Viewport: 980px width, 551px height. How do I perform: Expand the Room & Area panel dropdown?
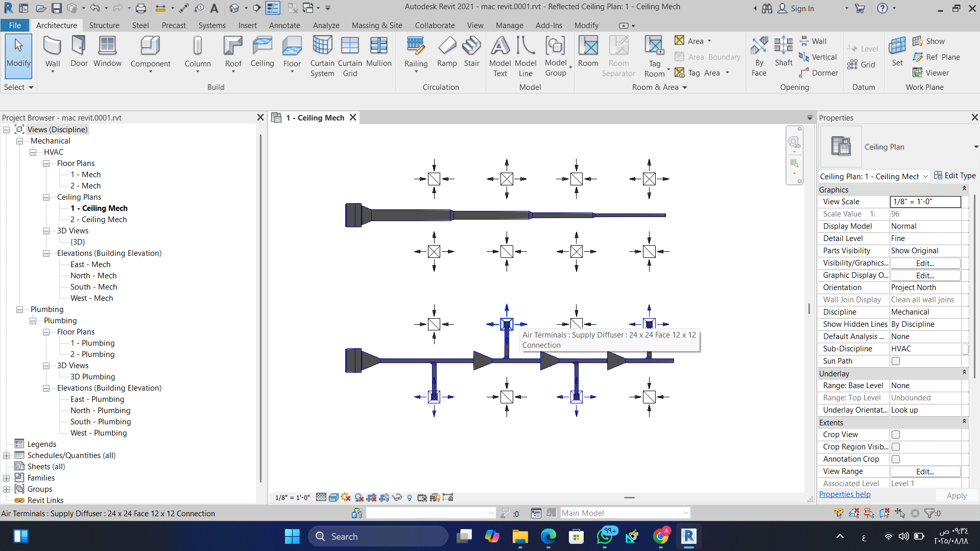[x=659, y=87]
